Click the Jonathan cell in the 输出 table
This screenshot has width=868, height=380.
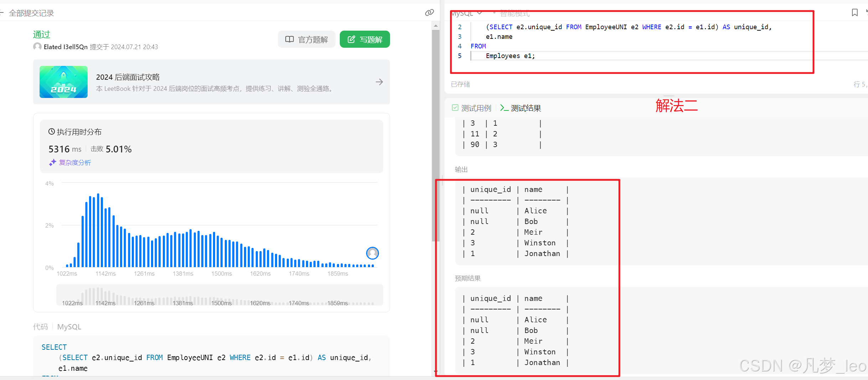pos(542,254)
